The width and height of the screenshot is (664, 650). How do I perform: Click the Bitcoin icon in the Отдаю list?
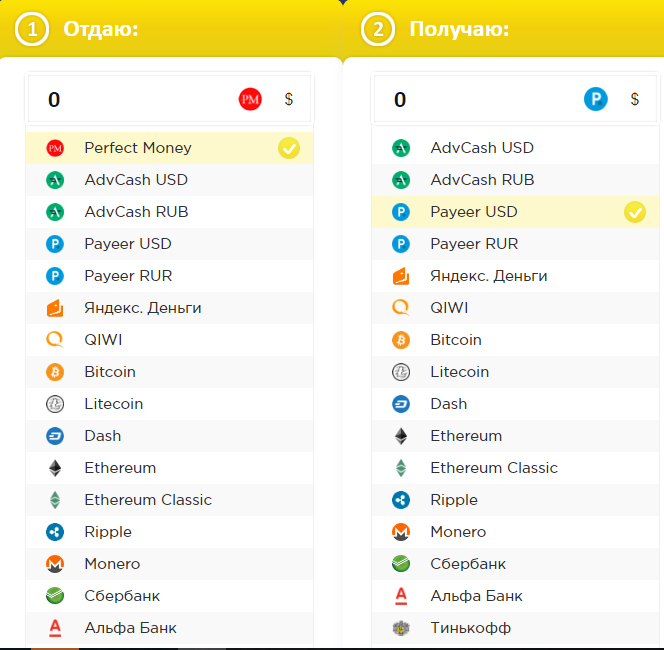coord(55,372)
